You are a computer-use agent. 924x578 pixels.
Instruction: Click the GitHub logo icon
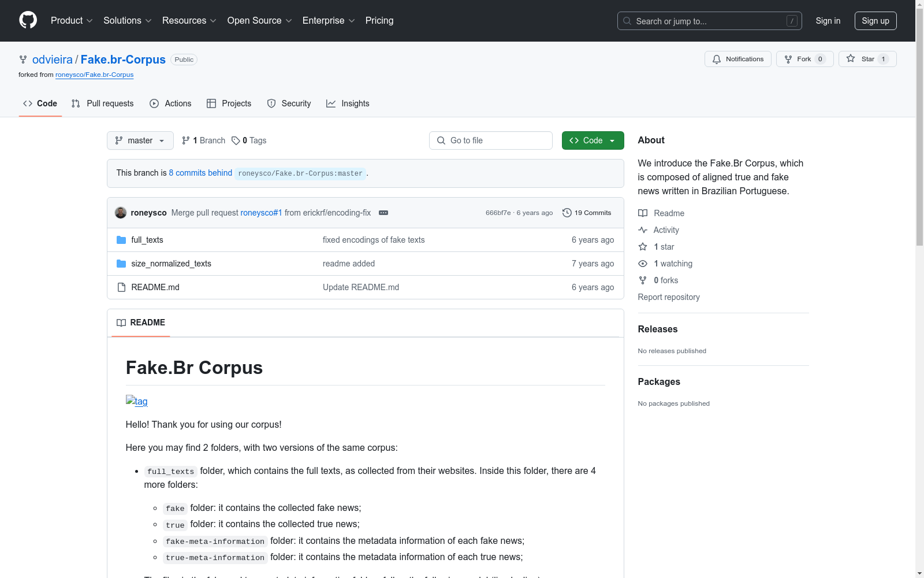28,20
